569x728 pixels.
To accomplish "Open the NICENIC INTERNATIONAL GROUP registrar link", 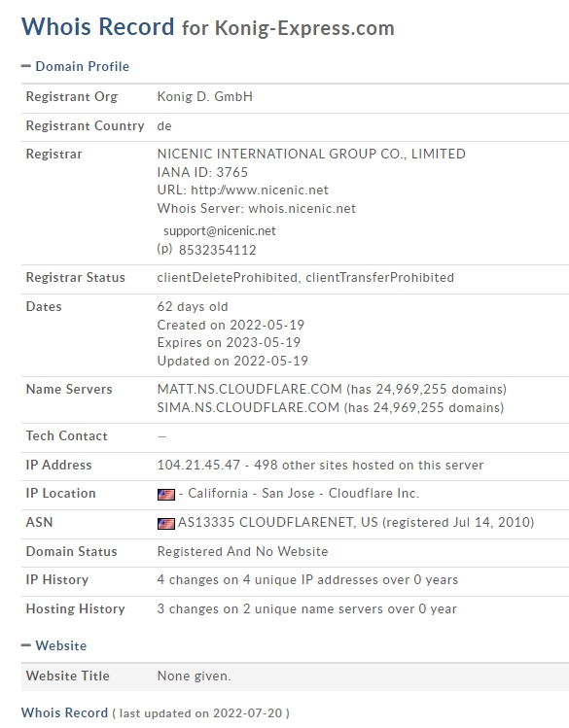I will pyautogui.click(x=311, y=154).
